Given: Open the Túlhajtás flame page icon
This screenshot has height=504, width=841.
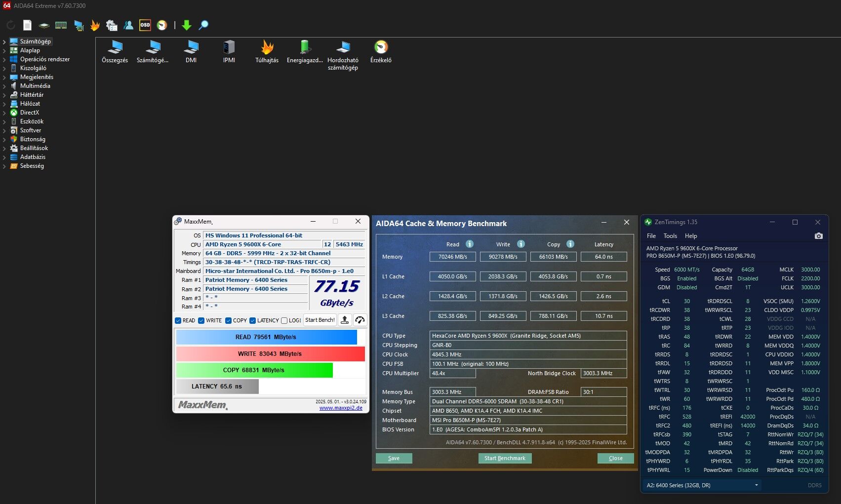Looking at the screenshot, I should [x=267, y=51].
